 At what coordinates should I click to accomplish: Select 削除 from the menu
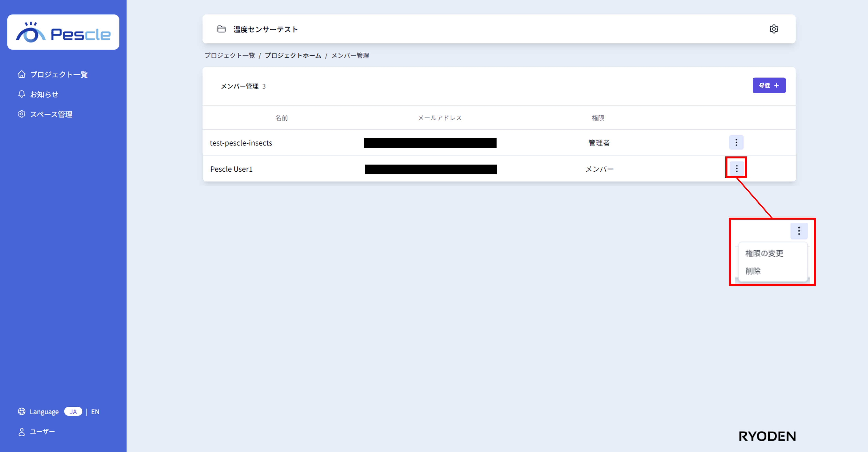click(753, 271)
